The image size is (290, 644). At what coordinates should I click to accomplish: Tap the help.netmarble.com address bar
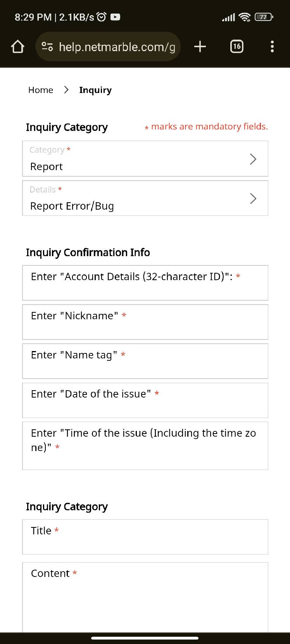click(x=116, y=47)
